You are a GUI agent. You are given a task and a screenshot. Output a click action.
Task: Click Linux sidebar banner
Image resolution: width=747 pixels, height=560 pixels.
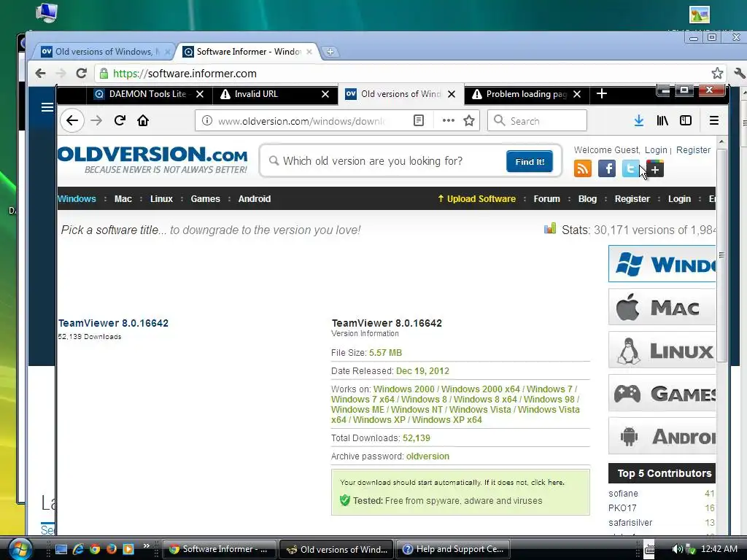pos(662,350)
